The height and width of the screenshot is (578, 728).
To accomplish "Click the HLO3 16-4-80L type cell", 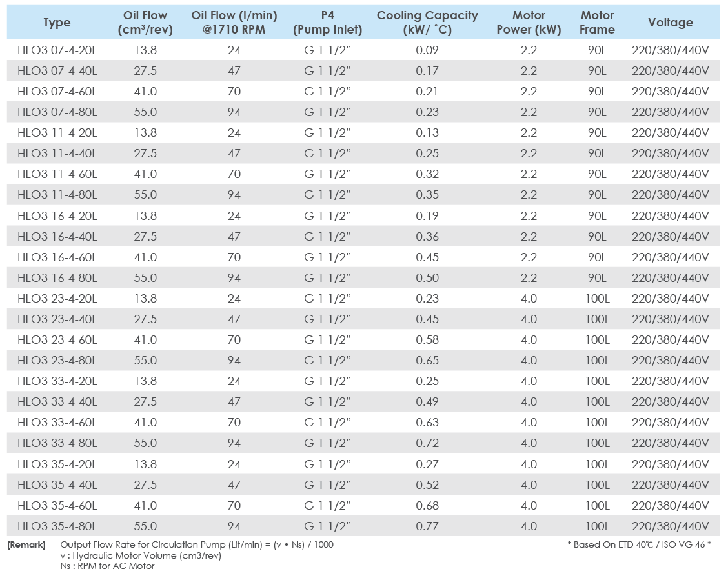I will point(57,278).
